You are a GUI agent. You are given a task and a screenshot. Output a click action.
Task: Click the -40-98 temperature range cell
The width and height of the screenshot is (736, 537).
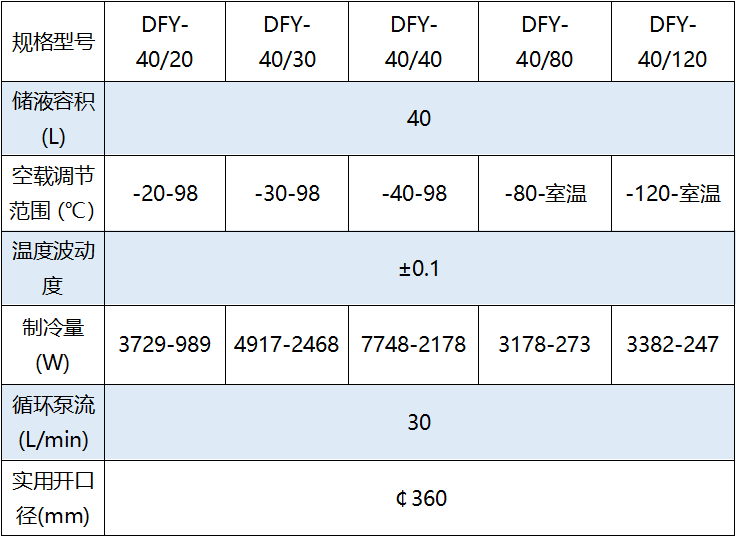[x=413, y=193]
